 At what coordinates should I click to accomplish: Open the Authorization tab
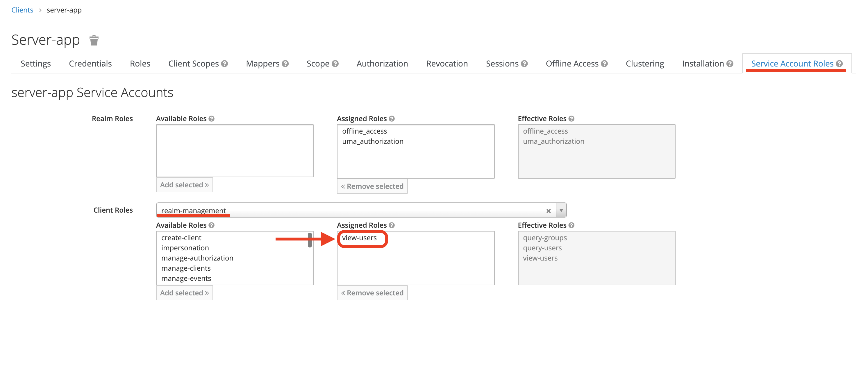(382, 64)
